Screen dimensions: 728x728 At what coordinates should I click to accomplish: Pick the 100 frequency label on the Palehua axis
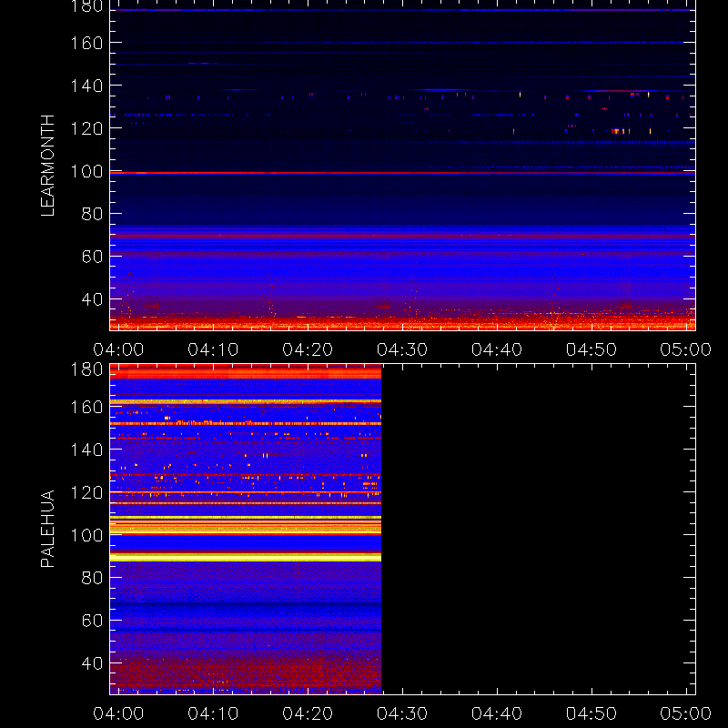click(86, 535)
